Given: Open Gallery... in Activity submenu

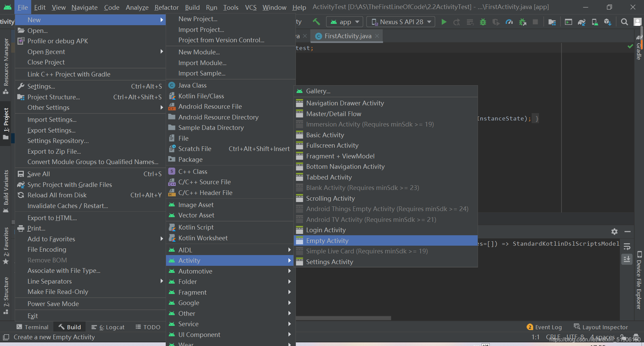Looking at the screenshot, I should click(x=386, y=91).
